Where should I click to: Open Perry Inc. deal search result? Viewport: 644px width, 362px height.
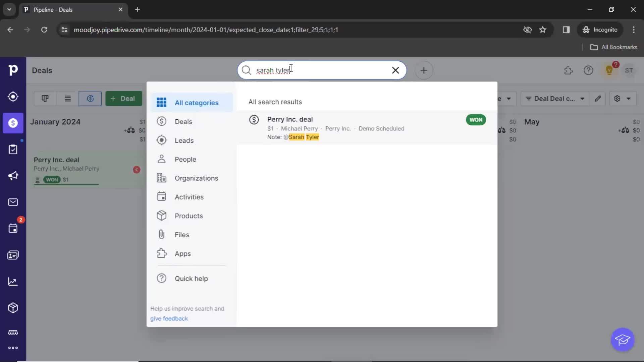pos(367,128)
